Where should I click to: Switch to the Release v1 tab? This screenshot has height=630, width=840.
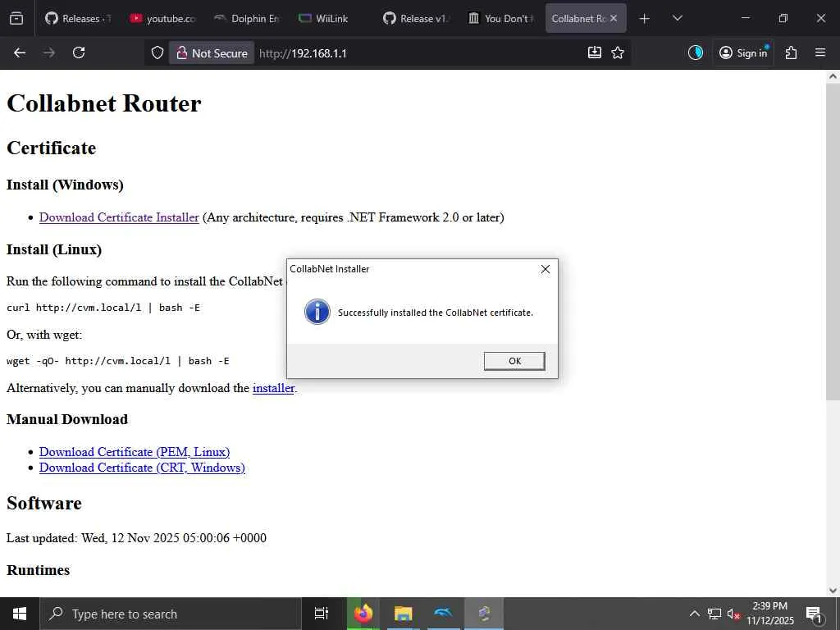pyautogui.click(x=417, y=18)
